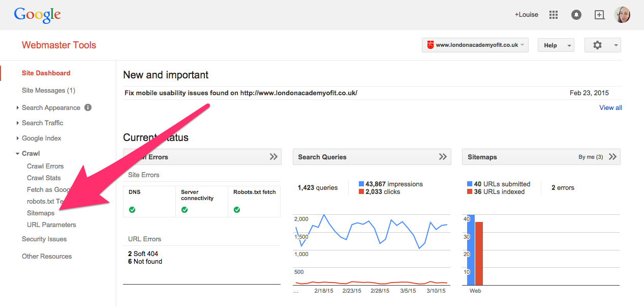Click the green DNS status checkmark
The height and width of the screenshot is (308, 644).
coord(132,209)
